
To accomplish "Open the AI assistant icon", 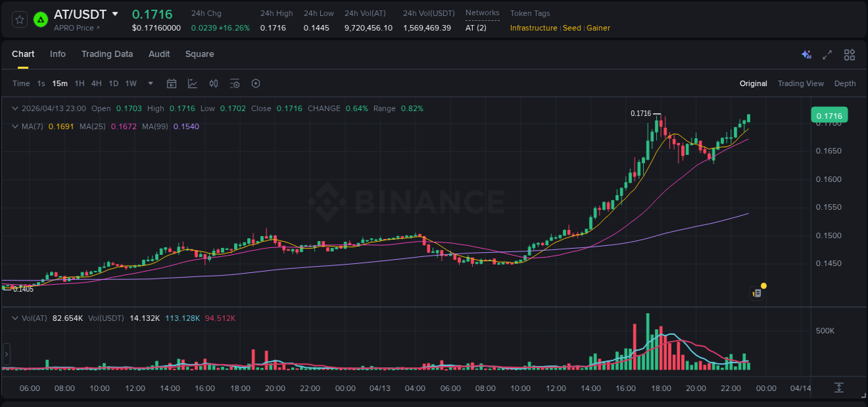I will 806,54.
